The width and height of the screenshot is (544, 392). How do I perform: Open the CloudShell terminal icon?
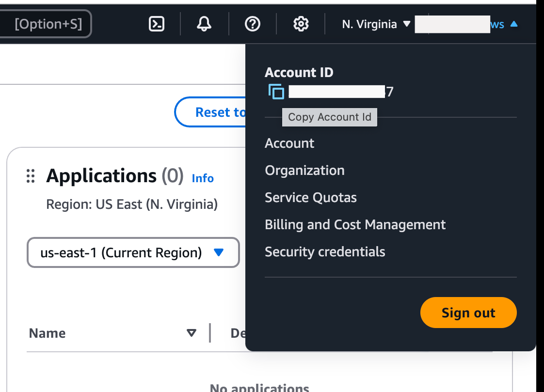click(156, 24)
